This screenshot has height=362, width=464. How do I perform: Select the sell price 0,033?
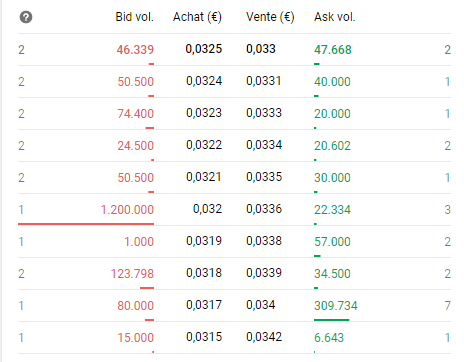click(x=261, y=49)
